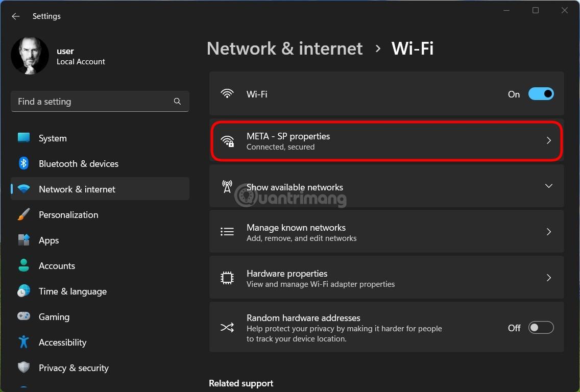Click the Bluetooth icon
580x392 pixels.
tap(23, 163)
